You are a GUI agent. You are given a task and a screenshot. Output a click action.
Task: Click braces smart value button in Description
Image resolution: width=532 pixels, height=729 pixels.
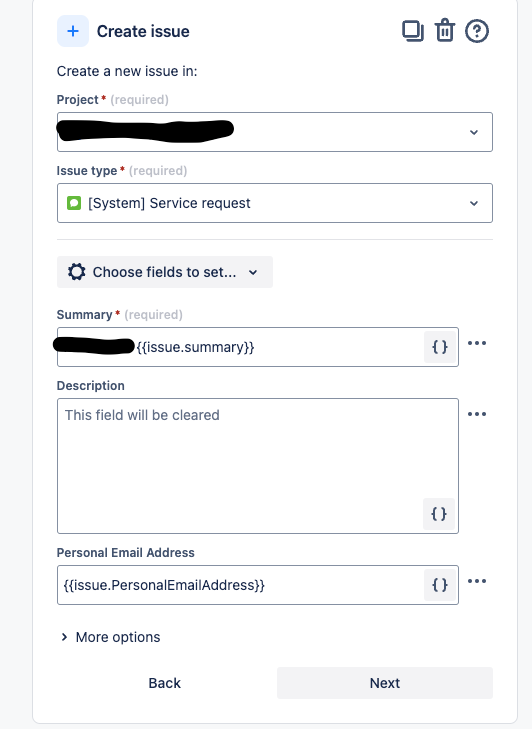tap(439, 514)
